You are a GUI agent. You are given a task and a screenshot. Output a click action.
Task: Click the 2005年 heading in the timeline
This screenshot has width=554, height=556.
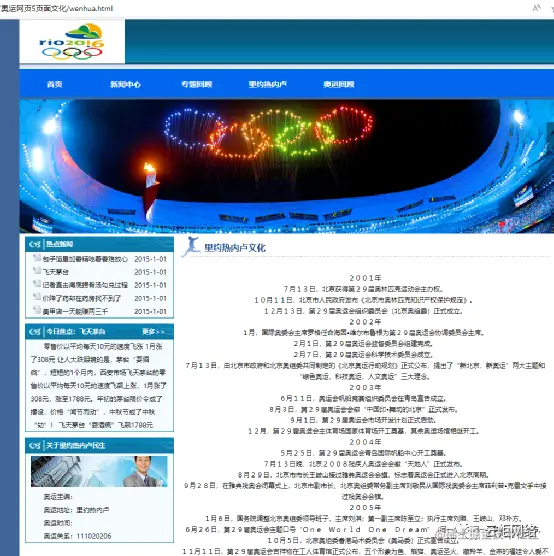[x=365, y=508]
